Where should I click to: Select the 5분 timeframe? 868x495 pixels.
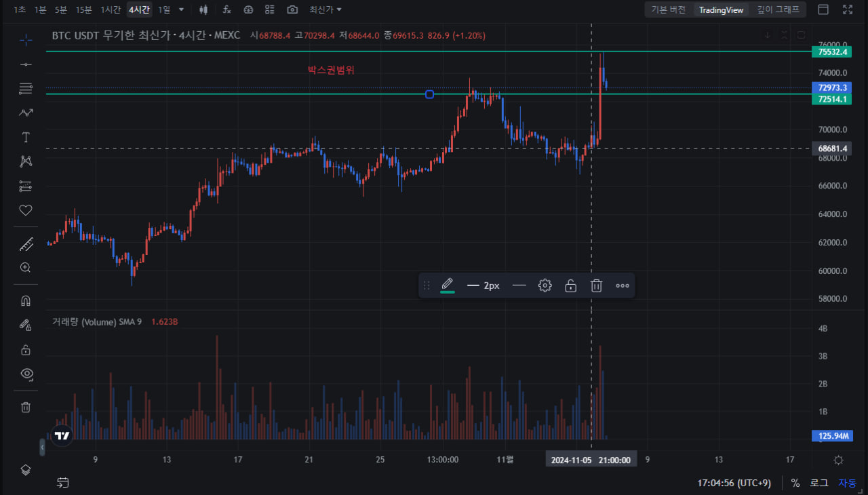[61, 9]
